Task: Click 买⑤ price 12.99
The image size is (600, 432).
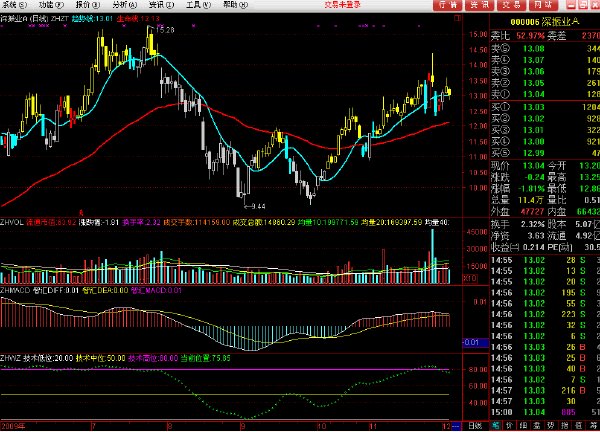Action: click(533, 153)
